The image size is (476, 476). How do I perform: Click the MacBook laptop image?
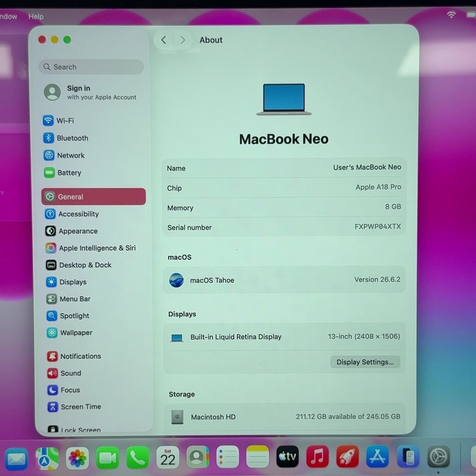[x=284, y=99]
